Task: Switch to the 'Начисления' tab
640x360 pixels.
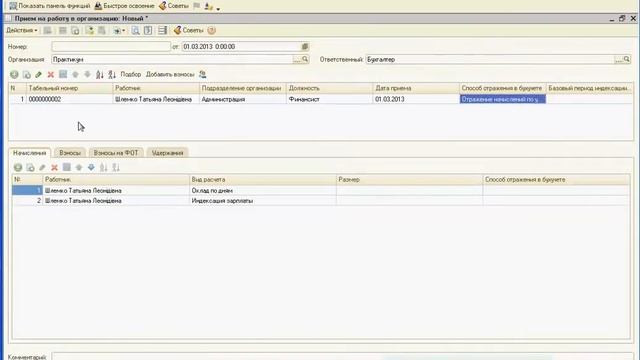Action: [30, 153]
